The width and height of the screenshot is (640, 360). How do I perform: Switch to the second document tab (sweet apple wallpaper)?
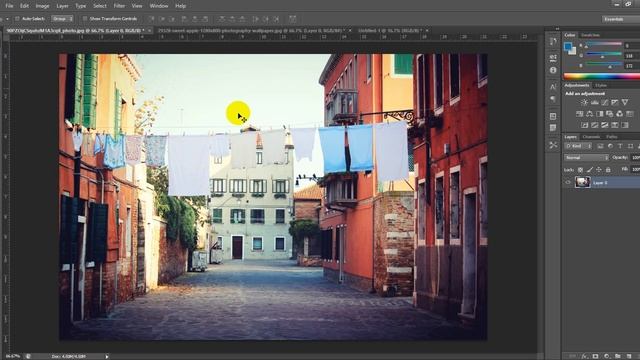pos(251,31)
